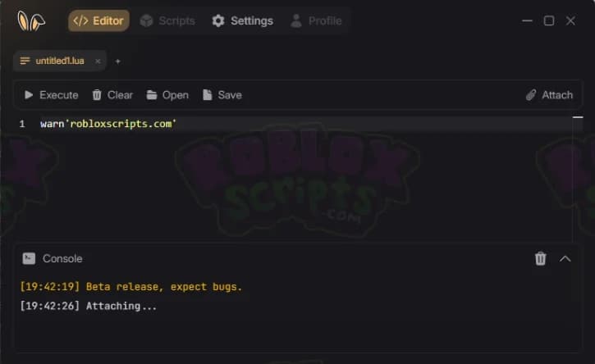Collapse the Console panel
The image size is (595, 364).
(x=565, y=258)
